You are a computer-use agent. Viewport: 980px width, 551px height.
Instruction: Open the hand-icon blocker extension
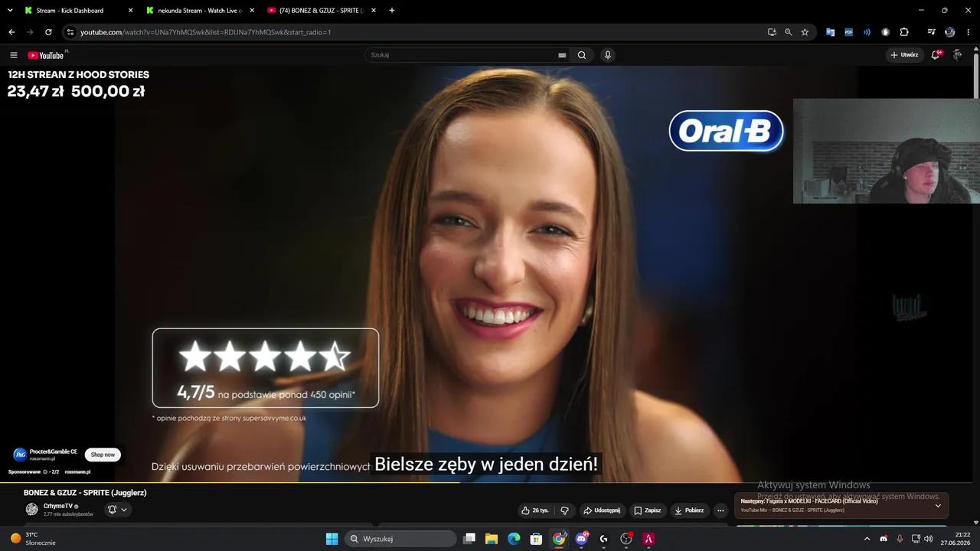point(885,32)
